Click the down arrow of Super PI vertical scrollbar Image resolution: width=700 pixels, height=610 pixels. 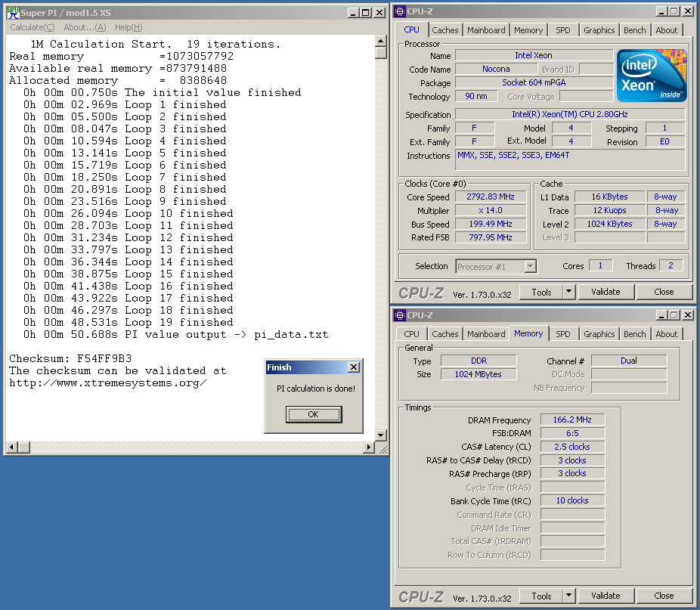point(381,435)
